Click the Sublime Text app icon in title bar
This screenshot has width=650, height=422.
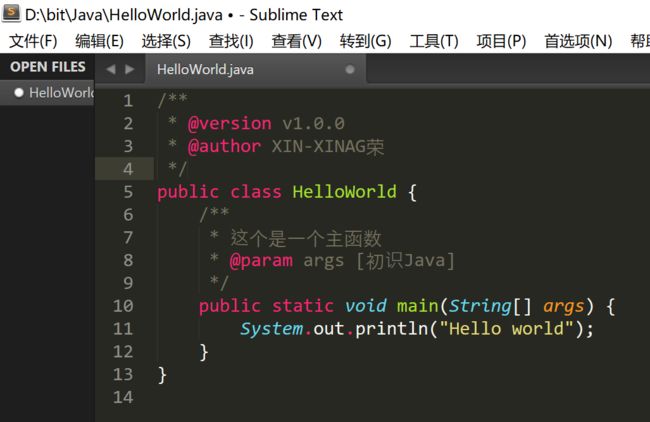click(x=11, y=12)
